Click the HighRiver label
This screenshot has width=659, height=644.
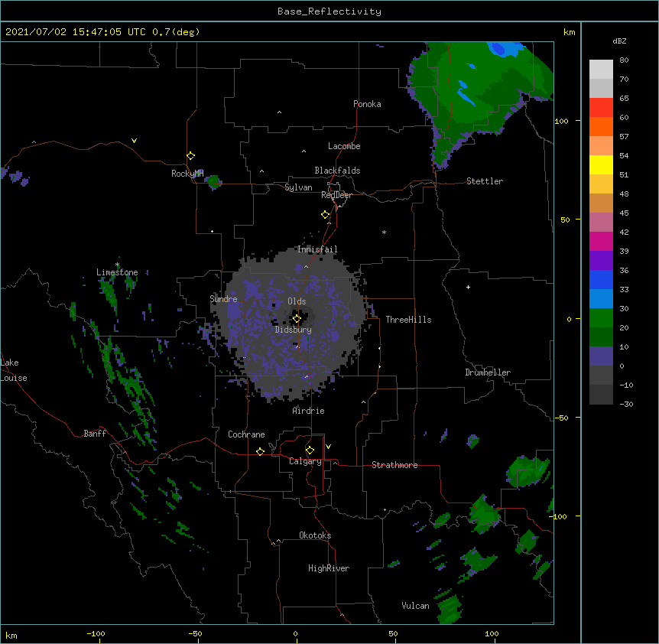(329, 568)
